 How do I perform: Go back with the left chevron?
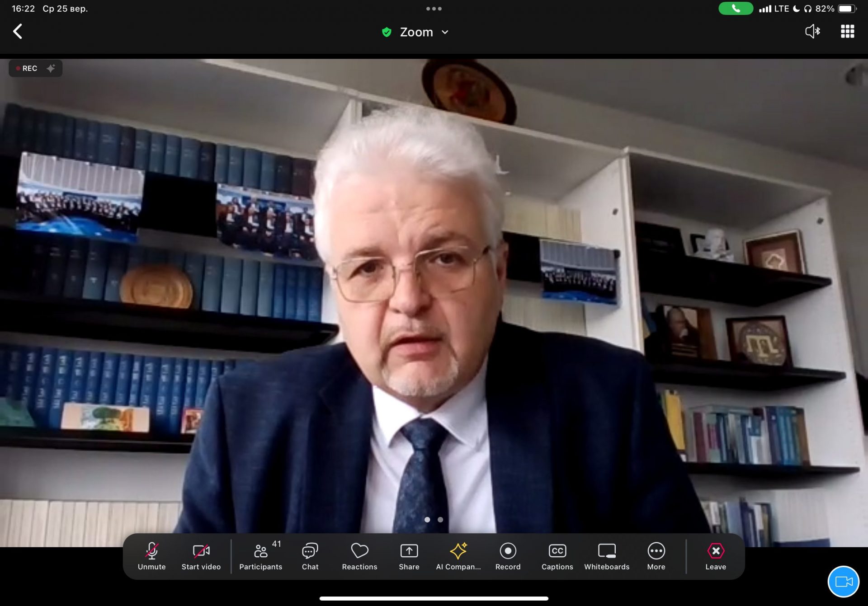[x=18, y=32]
